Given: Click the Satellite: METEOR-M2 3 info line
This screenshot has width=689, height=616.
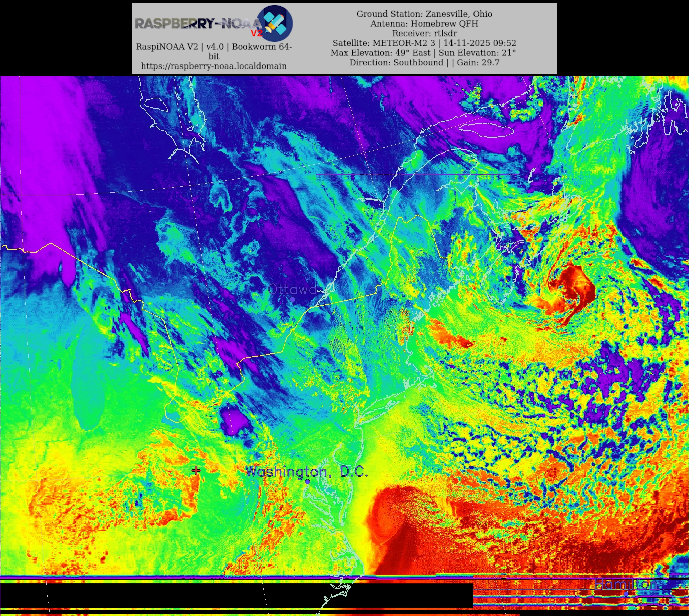Looking at the screenshot, I should [x=424, y=43].
